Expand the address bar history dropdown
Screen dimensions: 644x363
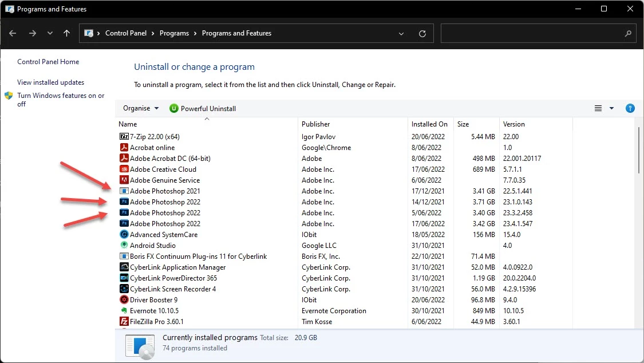[401, 34]
